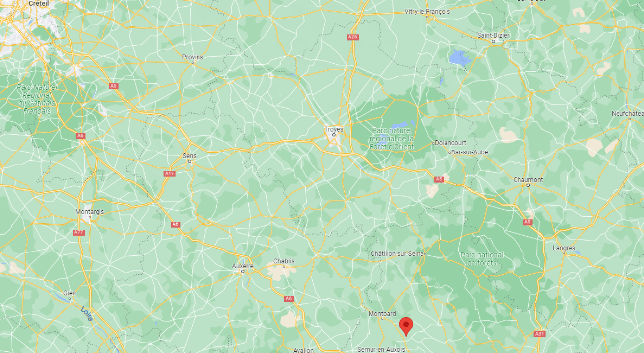Click the Troyes city marker dot
Image resolution: width=644 pixels, height=353 pixels.
pyautogui.click(x=334, y=135)
